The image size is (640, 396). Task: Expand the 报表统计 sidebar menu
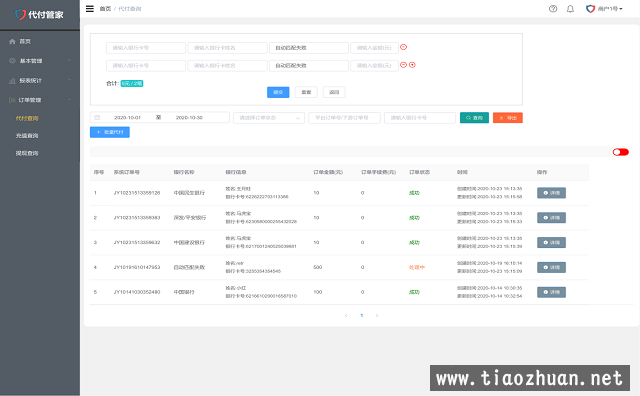(40, 80)
